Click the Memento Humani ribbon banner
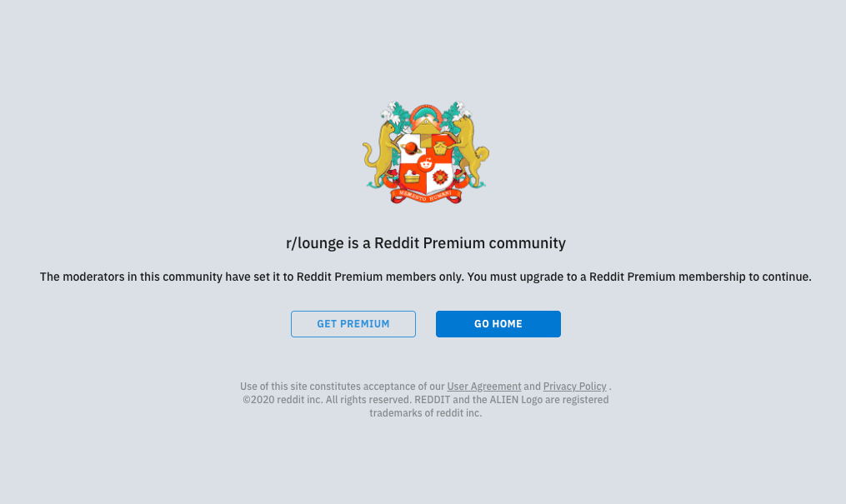 click(x=426, y=196)
